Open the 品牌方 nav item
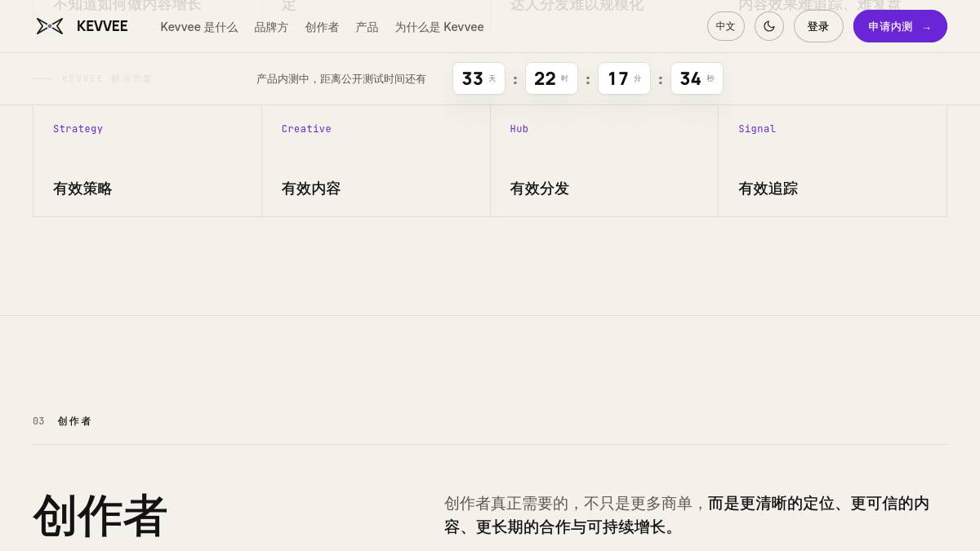This screenshot has width=980, height=551. tap(271, 27)
